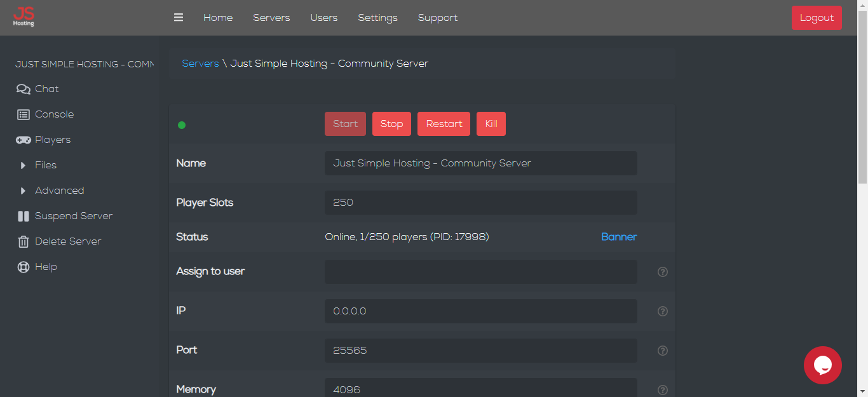Select Suspend Server in sidebar
The width and height of the screenshot is (868, 397).
point(74,216)
